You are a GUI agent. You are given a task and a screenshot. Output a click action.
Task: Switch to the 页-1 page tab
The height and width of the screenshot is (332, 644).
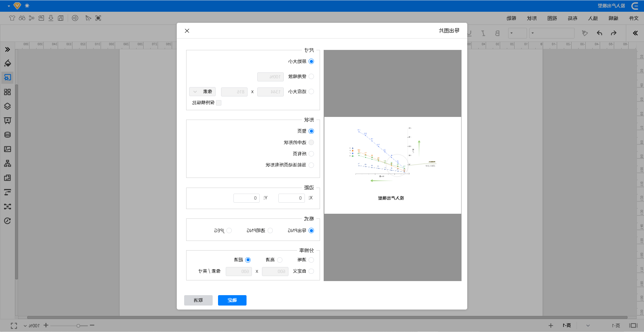click(x=567, y=326)
